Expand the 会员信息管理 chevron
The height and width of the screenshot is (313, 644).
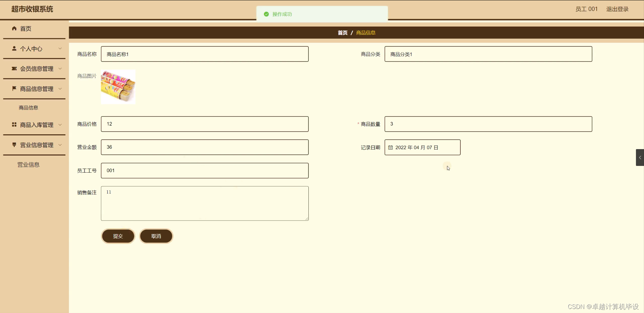point(60,69)
